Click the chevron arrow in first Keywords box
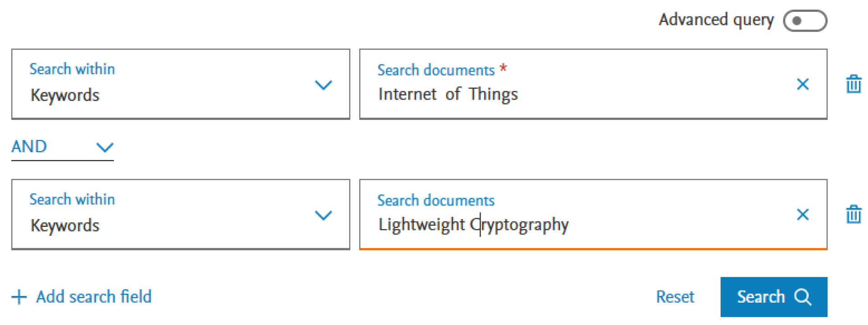 click(323, 85)
